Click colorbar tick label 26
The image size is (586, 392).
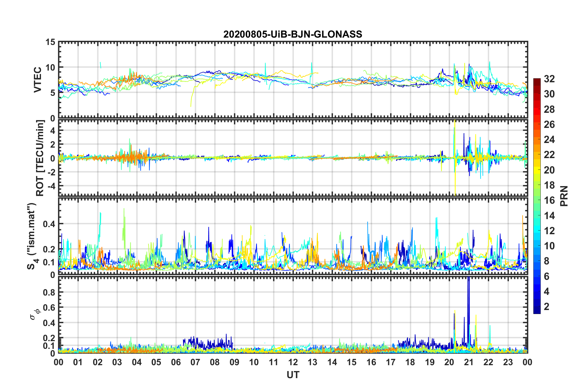(549, 125)
